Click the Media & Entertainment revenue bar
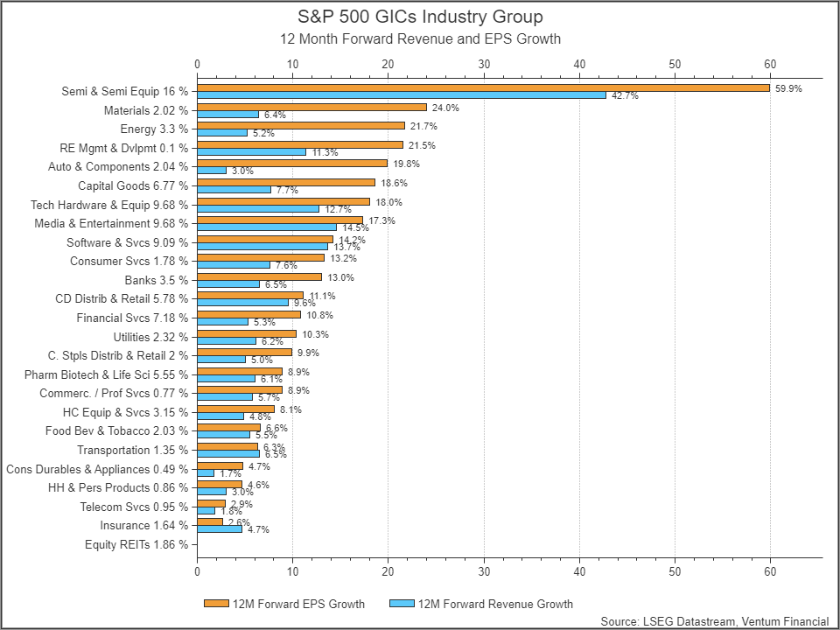 coord(266,227)
